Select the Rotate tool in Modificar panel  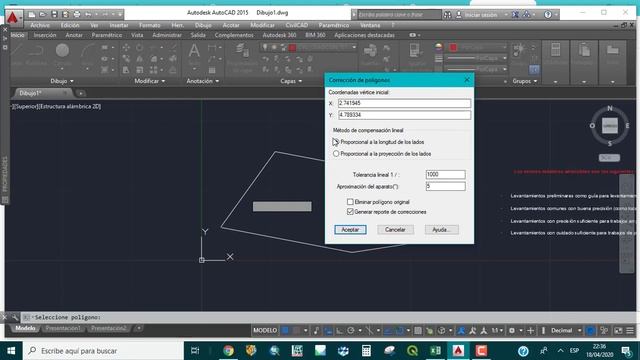(x=140, y=48)
